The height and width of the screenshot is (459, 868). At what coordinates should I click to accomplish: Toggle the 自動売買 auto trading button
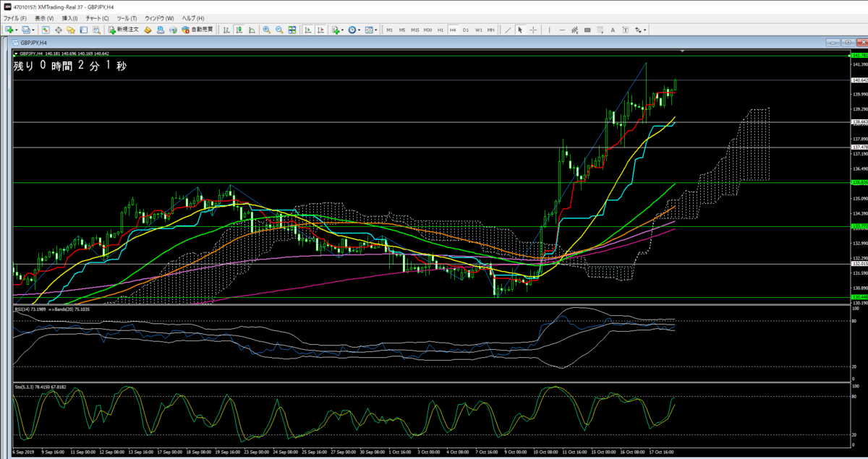click(x=197, y=30)
